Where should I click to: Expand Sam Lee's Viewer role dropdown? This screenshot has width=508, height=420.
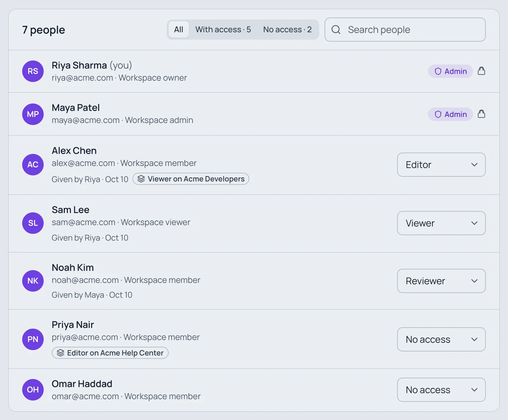point(441,223)
